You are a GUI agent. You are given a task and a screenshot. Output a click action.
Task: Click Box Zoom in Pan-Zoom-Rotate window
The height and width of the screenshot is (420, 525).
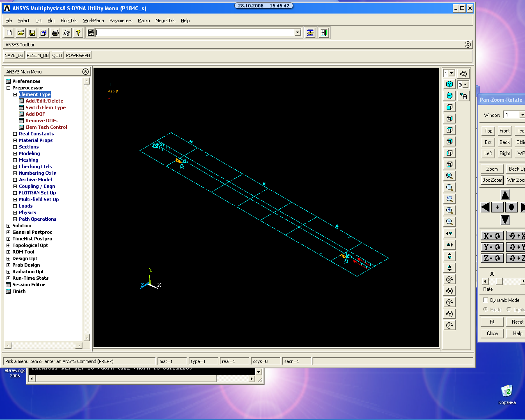492,180
